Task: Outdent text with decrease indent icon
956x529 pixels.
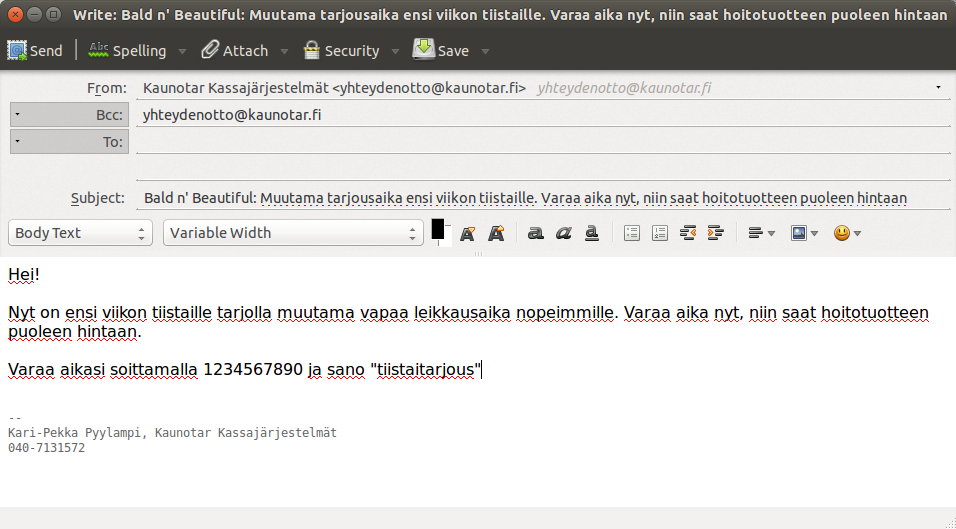Action: point(687,233)
